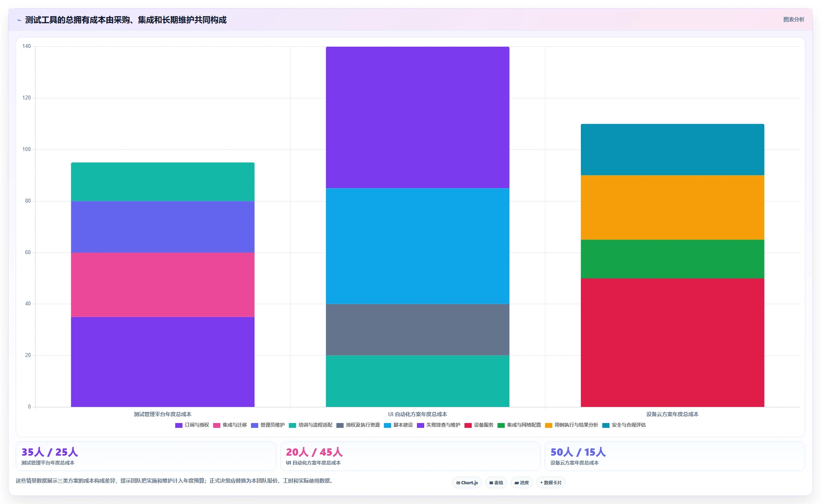Select the teal bottom segment of UI 自动化方案 bar
The width and height of the screenshot is (821, 504).
[418, 381]
